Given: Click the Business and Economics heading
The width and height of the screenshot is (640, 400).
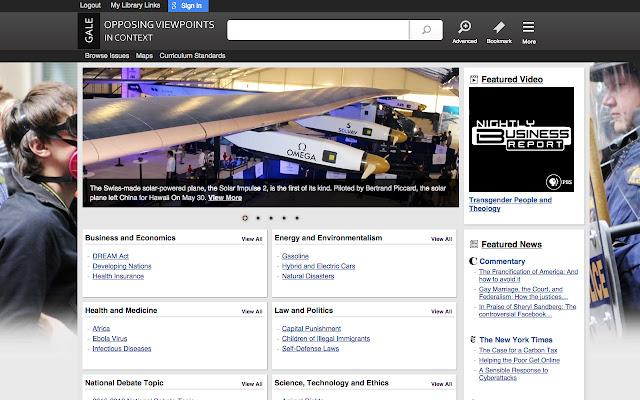Looking at the screenshot, I should 130,238.
